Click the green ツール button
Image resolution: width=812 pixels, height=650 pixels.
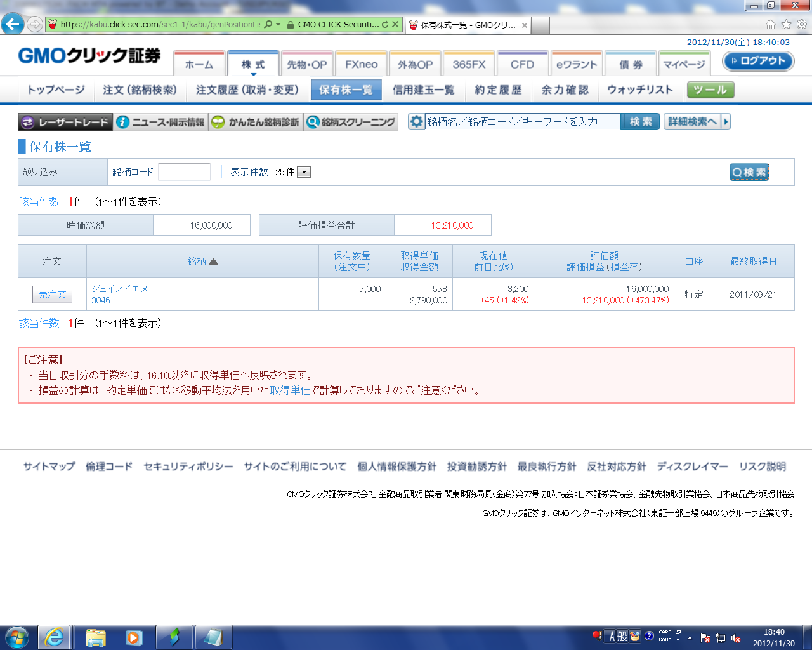pos(710,90)
